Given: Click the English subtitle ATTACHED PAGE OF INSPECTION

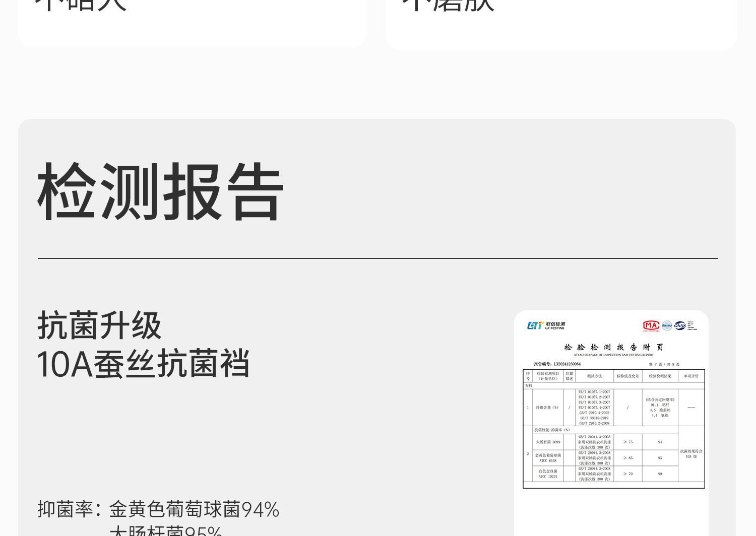Looking at the screenshot, I should tap(613, 355).
